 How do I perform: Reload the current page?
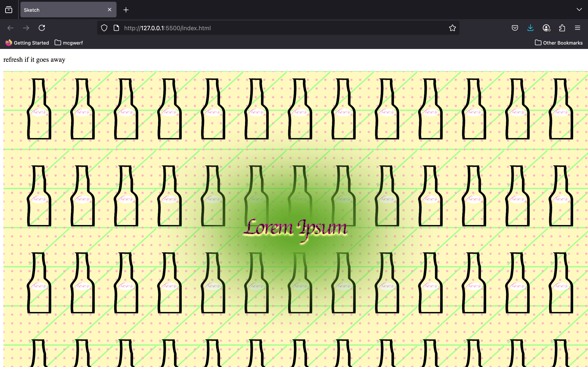(x=42, y=28)
